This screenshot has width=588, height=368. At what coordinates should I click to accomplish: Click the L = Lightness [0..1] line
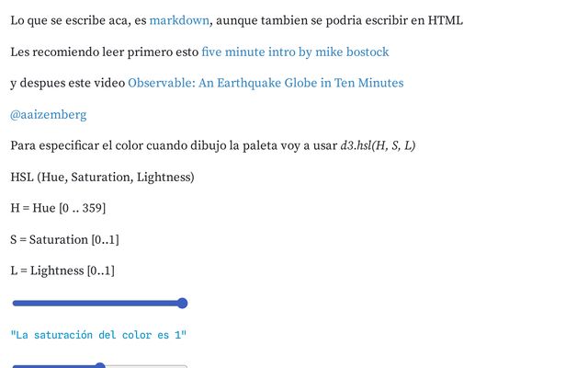click(62, 270)
